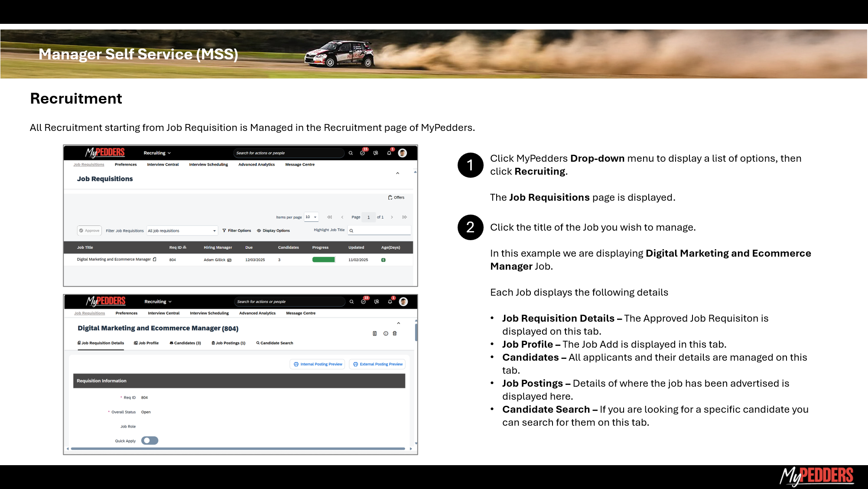
Task: Open External Posting Preview
Action: pos(377,364)
